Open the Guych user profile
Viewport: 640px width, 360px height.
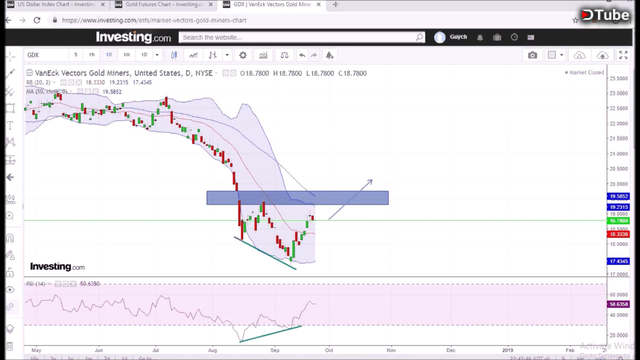coord(451,37)
